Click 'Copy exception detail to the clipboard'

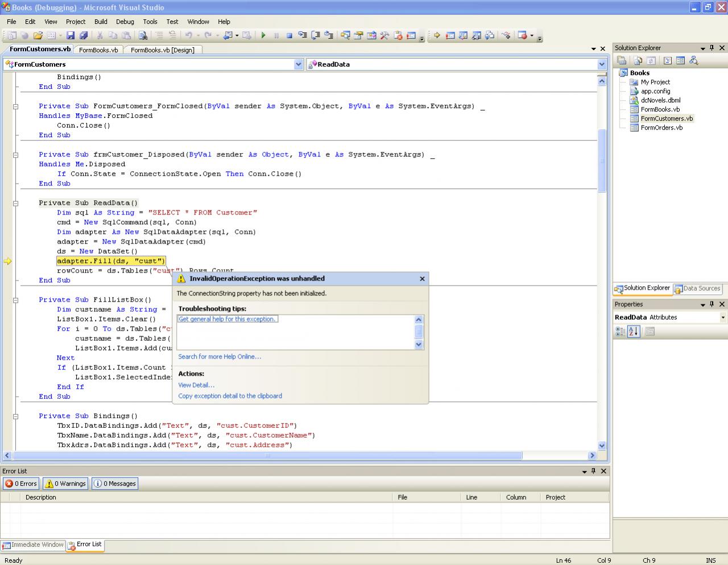[x=230, y=396]
